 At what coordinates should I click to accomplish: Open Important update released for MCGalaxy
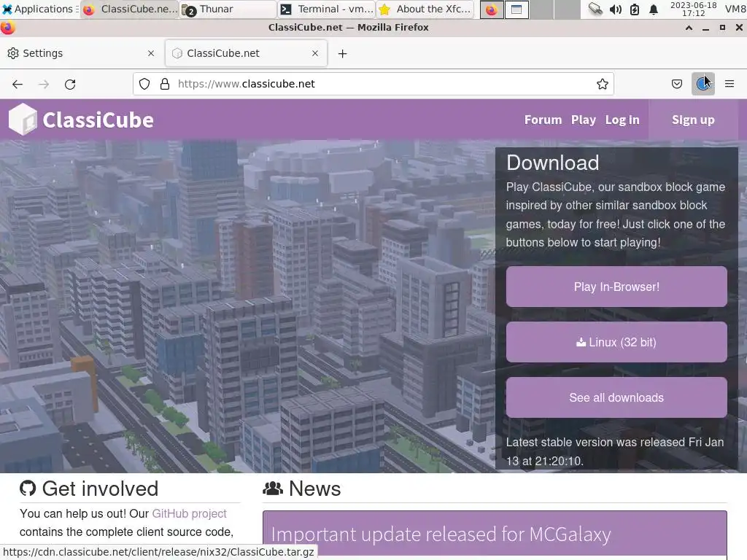point(441,534)
